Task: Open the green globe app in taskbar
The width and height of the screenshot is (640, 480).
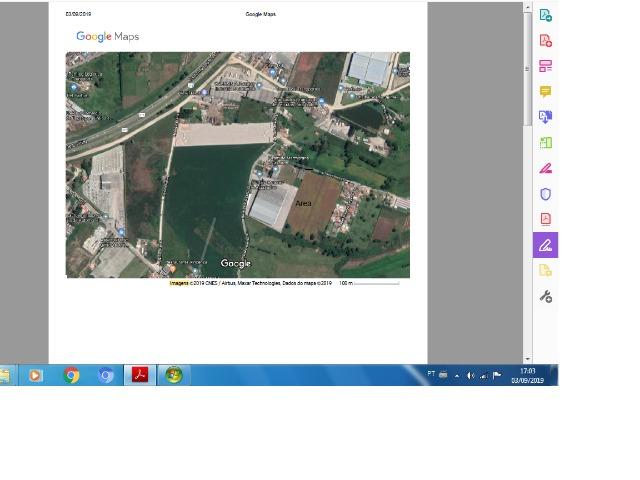Action: (x=173, y=375)
